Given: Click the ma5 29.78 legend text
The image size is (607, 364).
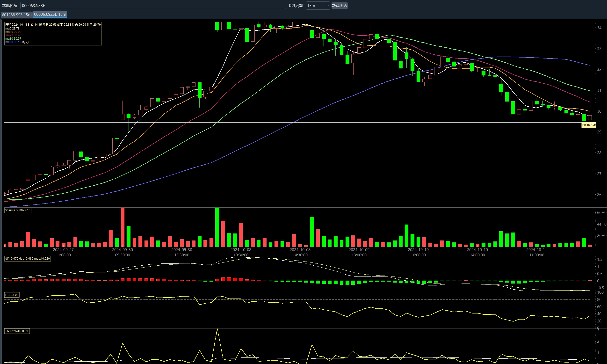Looking at the screenshot, I should (13, 29).
